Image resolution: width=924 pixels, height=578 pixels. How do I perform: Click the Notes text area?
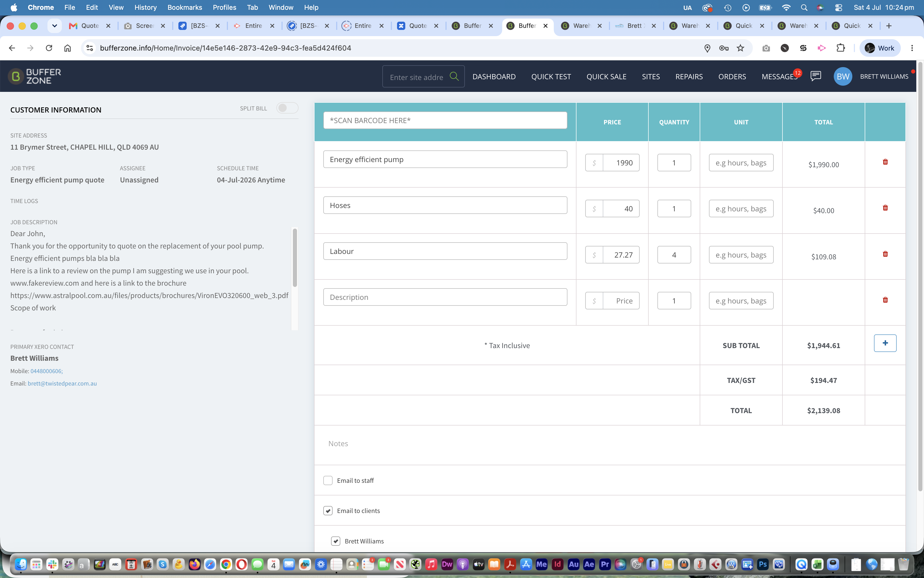[609, 444]
